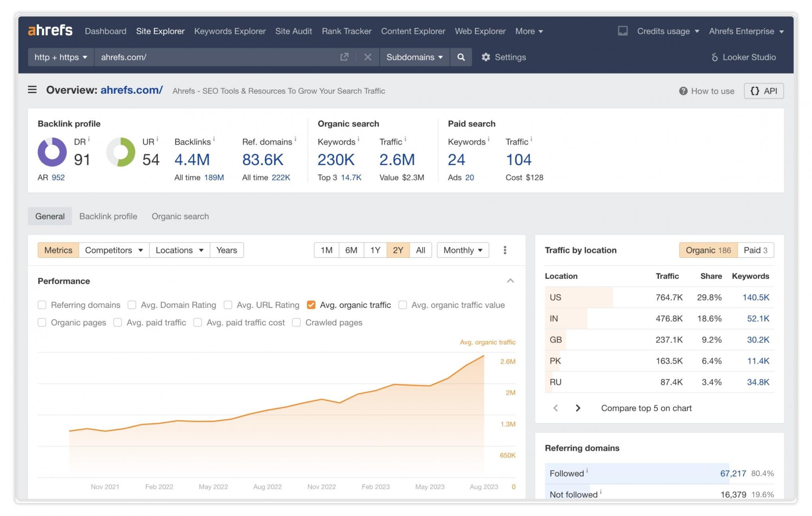This screenshot has height=516, width=812.
Task: Click the API button
Action: point(763,91)
